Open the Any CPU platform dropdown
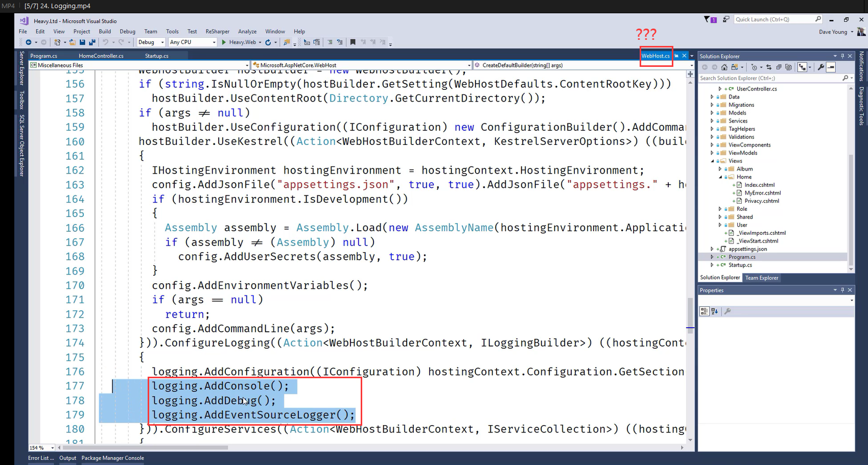Screen dimensions: 868x465 (193, 42)
